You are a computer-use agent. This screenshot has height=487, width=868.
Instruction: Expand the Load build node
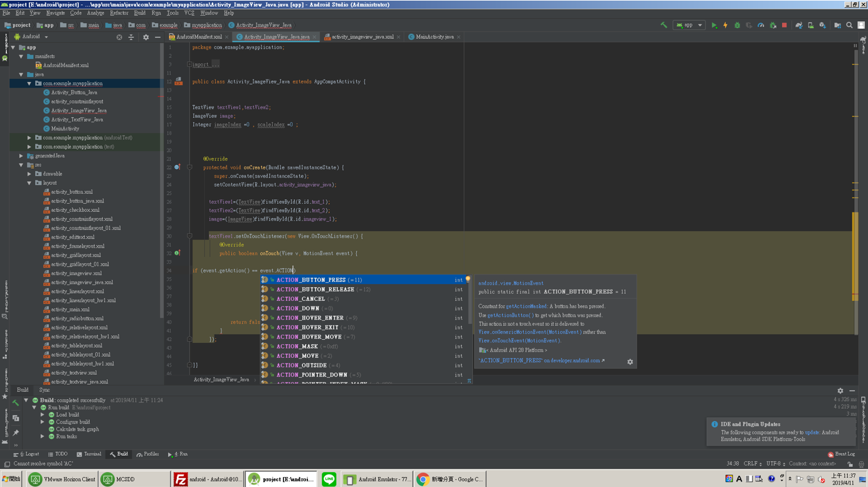[43, 415]
